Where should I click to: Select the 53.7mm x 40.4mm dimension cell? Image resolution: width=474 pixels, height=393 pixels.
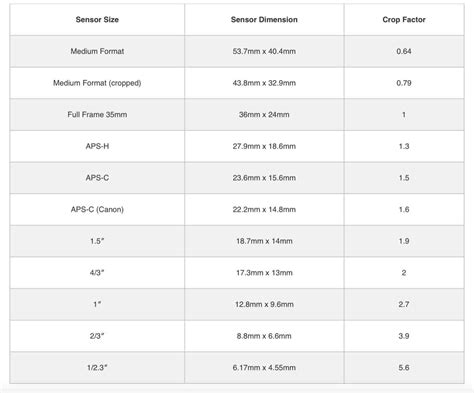coord(264,51)
